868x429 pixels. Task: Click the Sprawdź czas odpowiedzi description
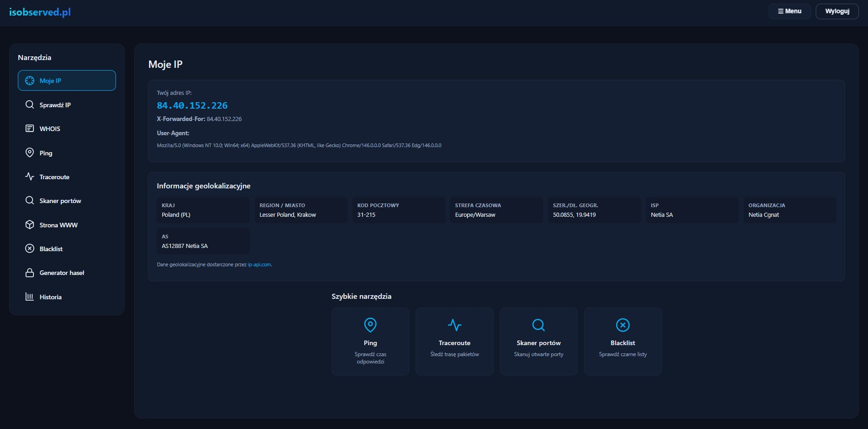click(370, 358)
